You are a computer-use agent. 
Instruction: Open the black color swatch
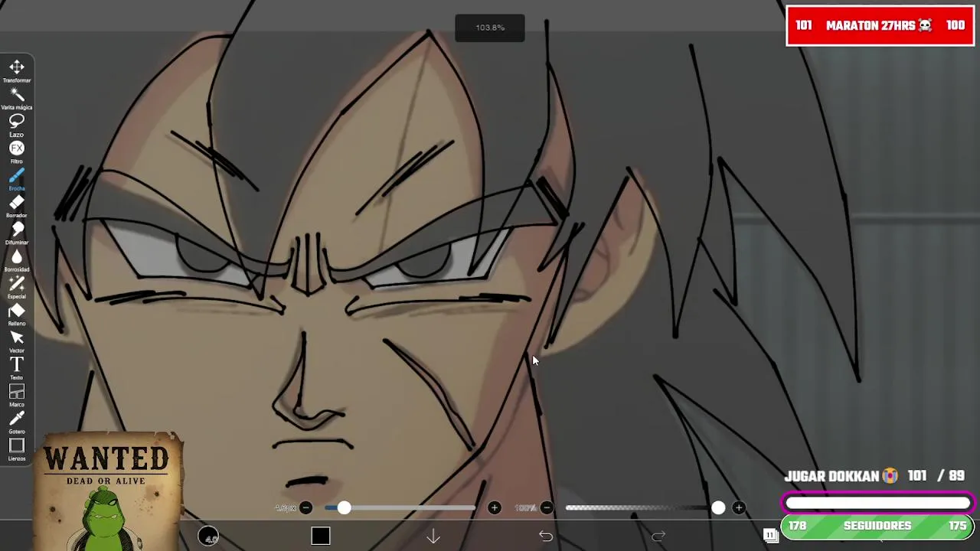coord(321,536)
